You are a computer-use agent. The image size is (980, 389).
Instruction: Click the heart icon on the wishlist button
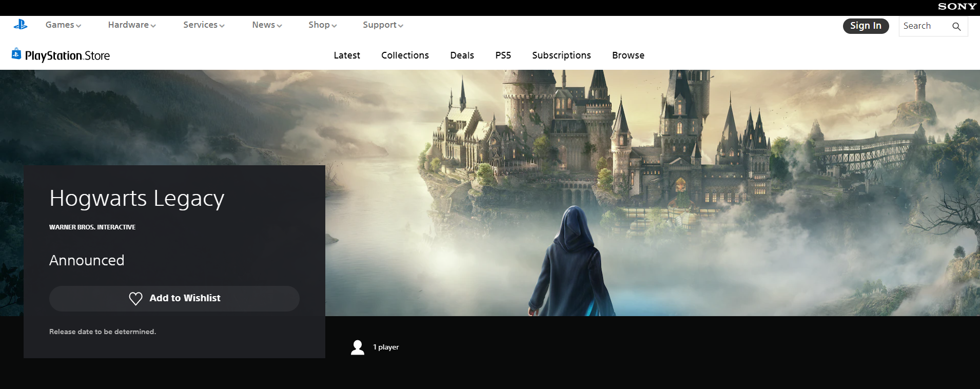pyautogui.click(x=135, y=299)
